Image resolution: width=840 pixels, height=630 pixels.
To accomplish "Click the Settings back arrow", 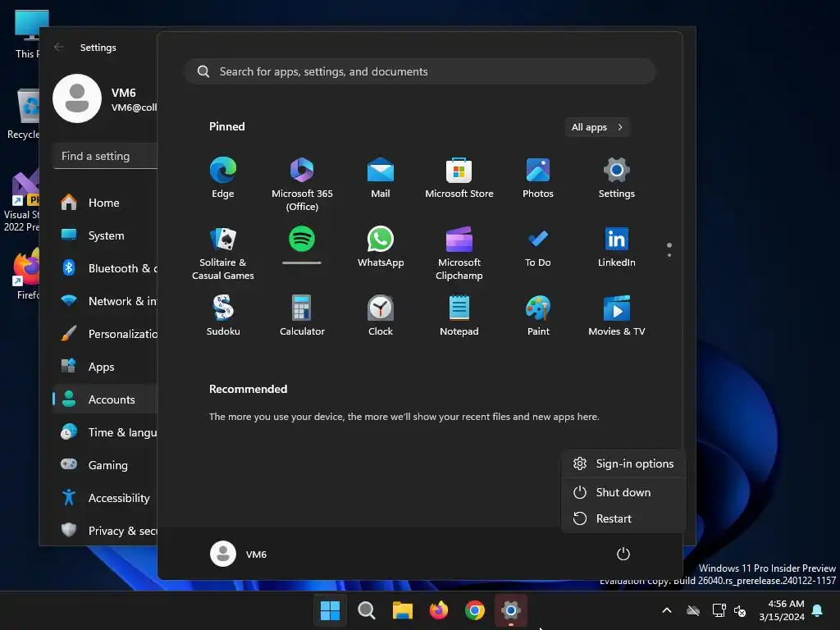I will [x=59, y=47].
